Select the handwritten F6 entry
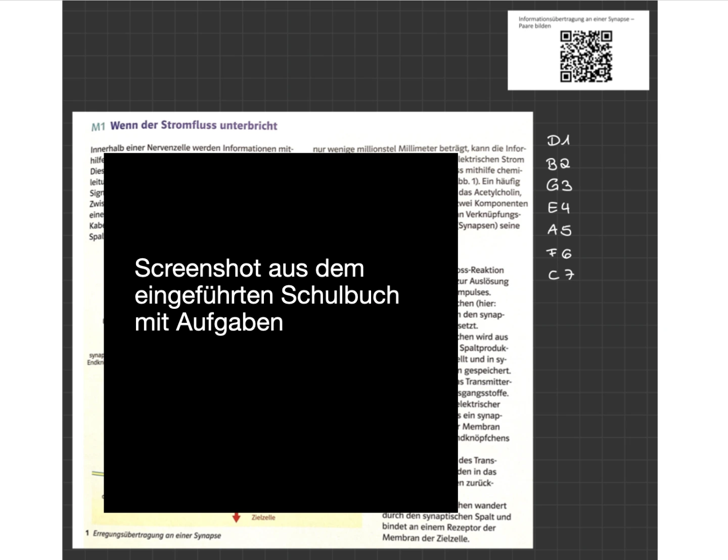728x560 pixels. 559,253
